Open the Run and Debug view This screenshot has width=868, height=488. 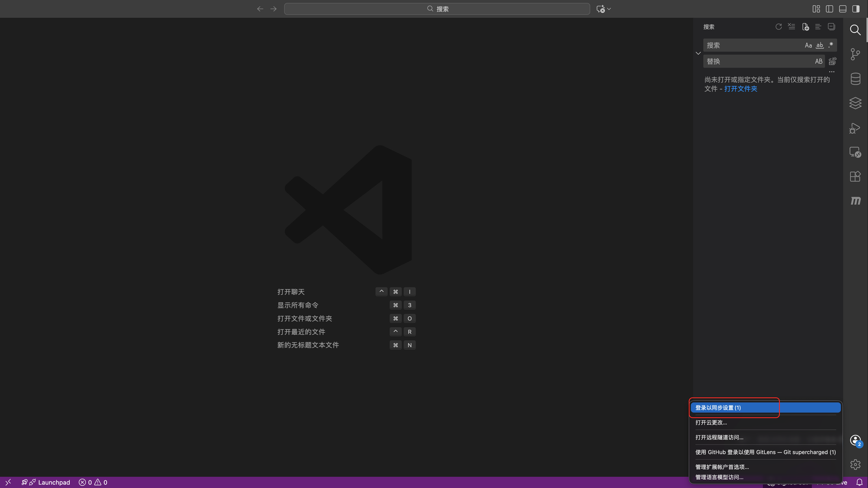[x=855, y=128]
